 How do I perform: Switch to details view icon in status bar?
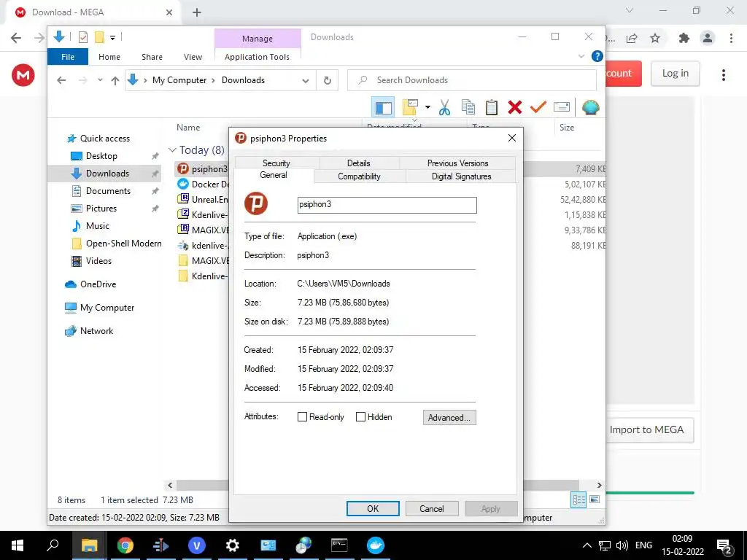pos(578,499)
